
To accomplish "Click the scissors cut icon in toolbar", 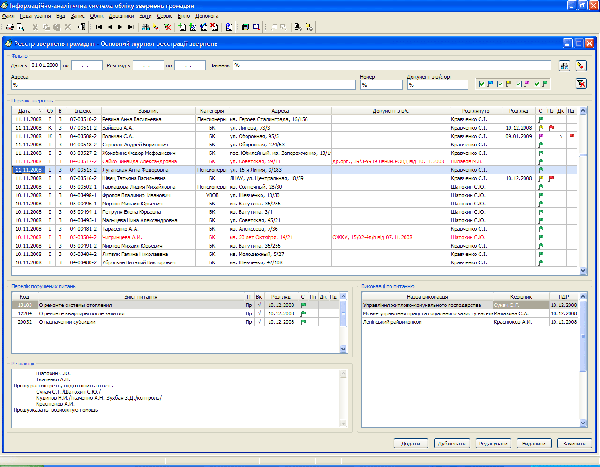I will 36,29.
